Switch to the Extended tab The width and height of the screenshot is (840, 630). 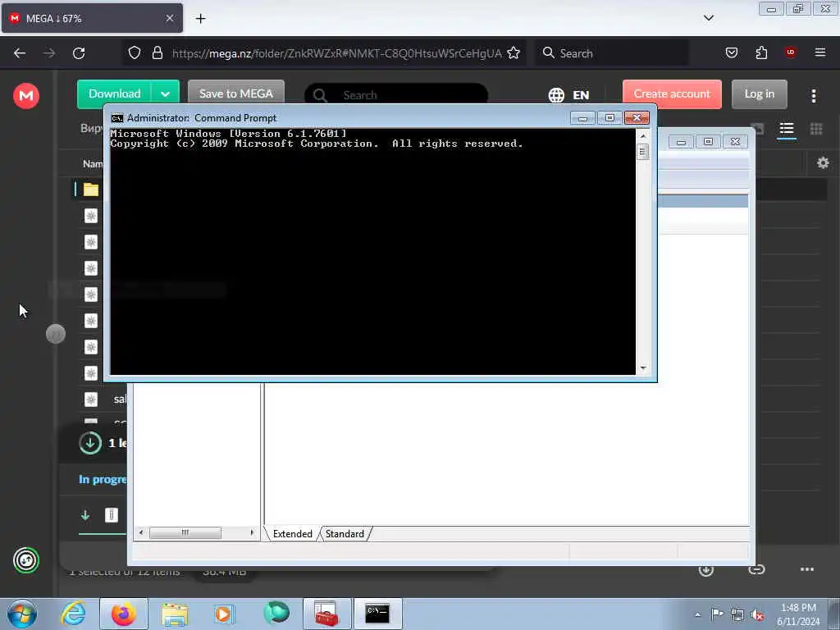click(x=293, y=533)
